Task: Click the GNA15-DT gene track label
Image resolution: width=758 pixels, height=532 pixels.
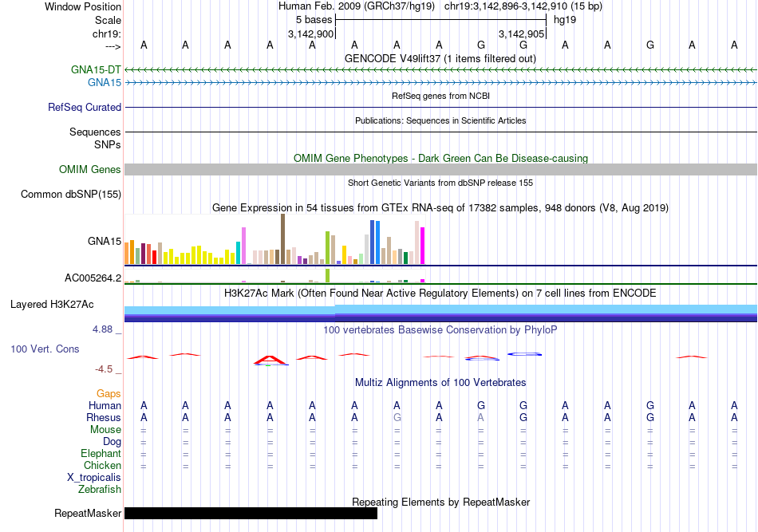Action: click(96, 69)
